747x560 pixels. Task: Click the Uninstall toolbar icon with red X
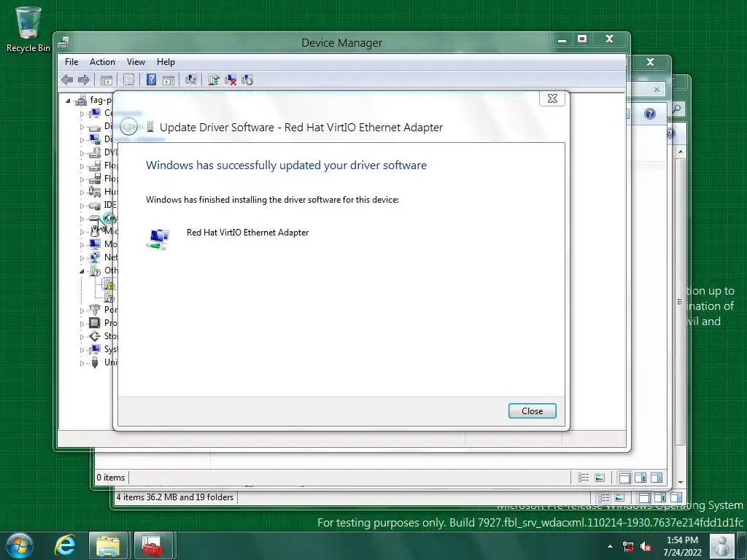(231, 79)
